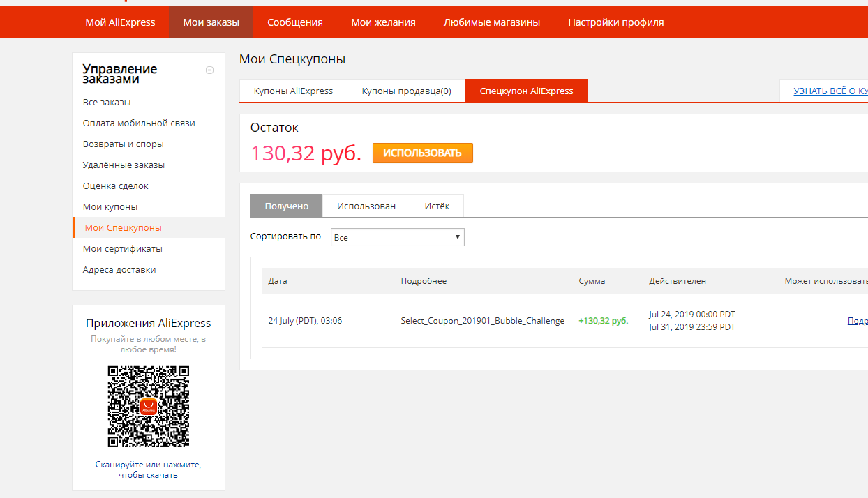This screenshot has height=498, width=868.
Task: Open Любимые магазины in top navigation
Action: pyautogui.click(x=492, y=22)
